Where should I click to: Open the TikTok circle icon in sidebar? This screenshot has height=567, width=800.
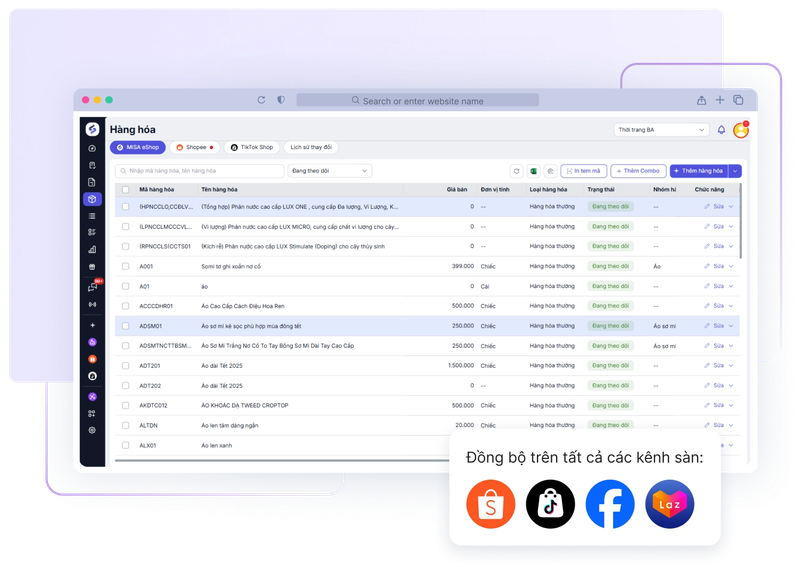[92, 376]
